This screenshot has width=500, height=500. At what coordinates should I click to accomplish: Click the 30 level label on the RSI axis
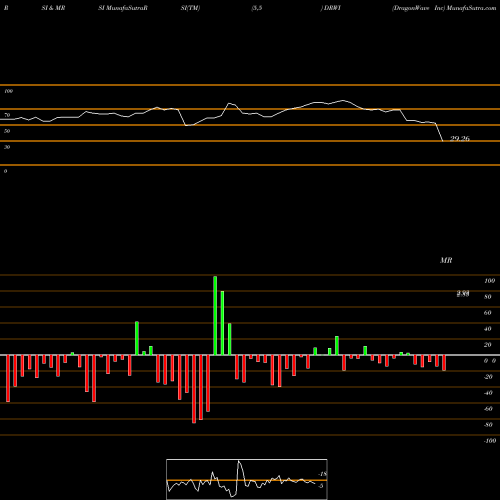(7, 147)
